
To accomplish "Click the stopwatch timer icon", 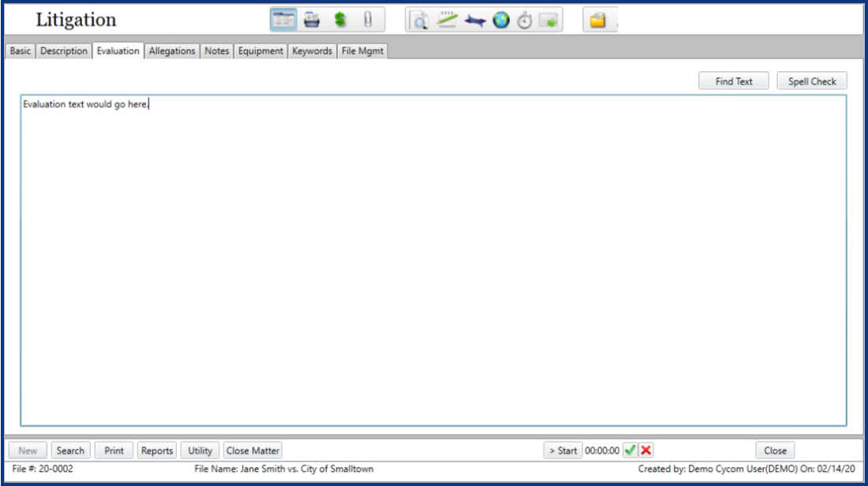I will [524, 21].
